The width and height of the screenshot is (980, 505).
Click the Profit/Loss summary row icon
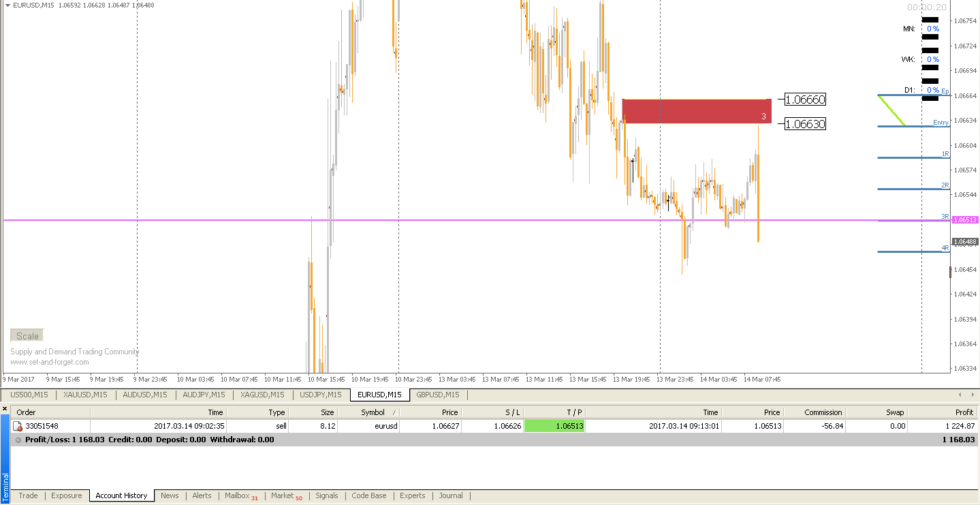(x=18, y=440)
